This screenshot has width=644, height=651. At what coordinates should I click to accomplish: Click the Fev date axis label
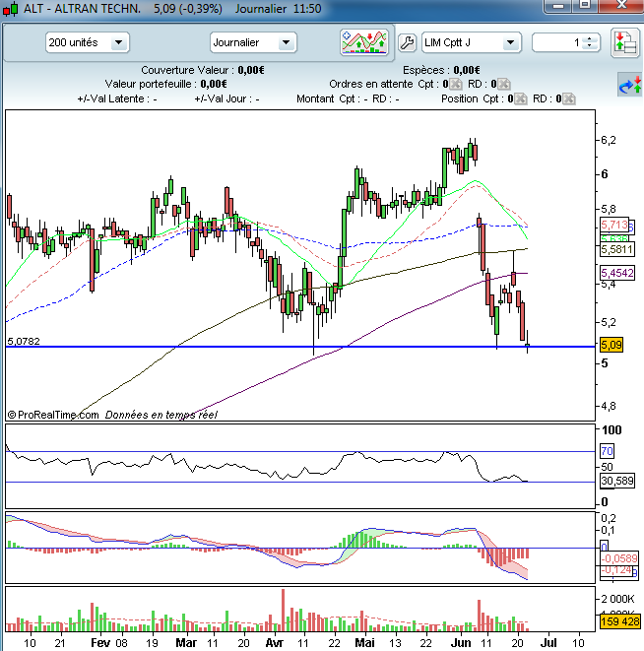[x=100, y=643]
